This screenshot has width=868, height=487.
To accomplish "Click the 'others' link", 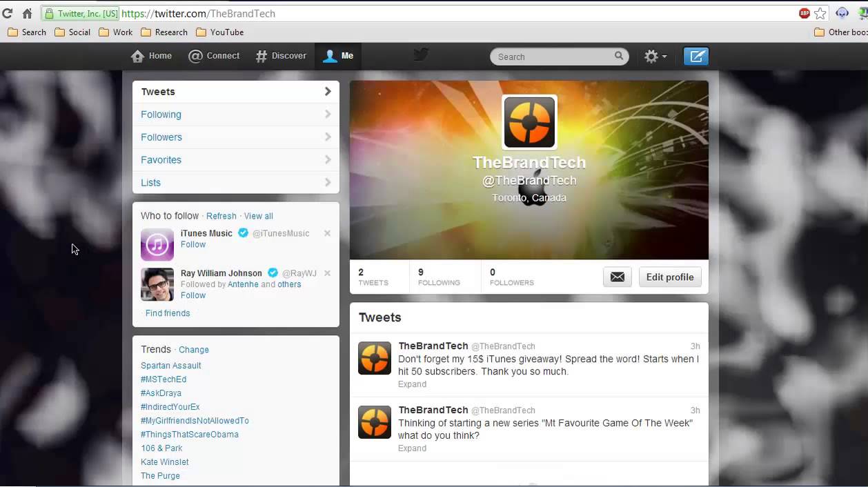I will [x=290, y=284].
